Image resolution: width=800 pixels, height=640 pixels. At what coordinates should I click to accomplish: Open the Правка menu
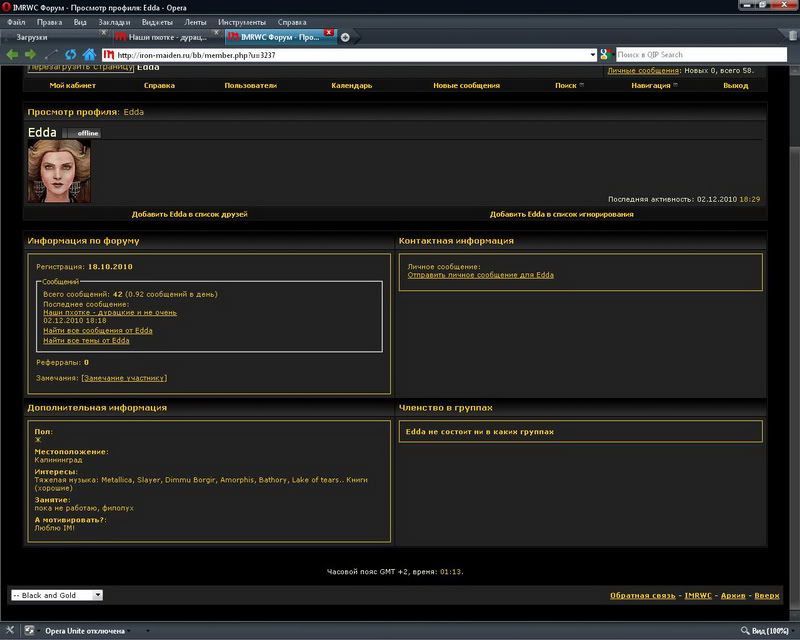pyautogui.click(x=49, y=22)
